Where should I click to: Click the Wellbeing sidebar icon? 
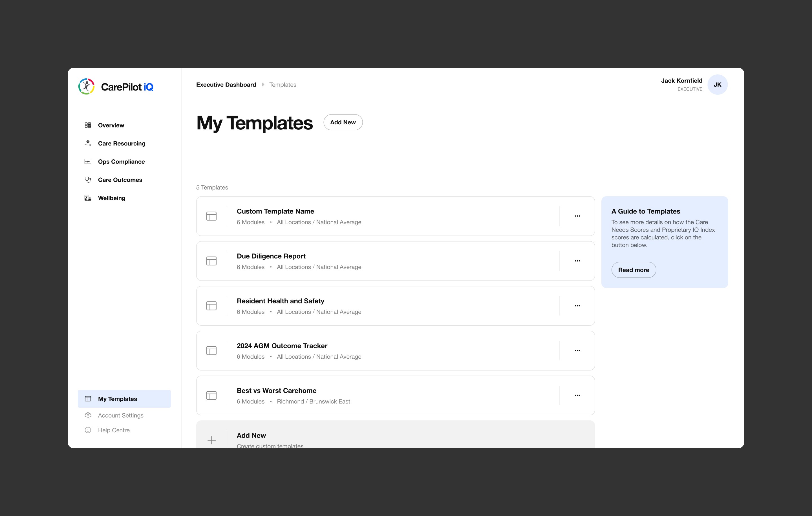coord(88,198)
